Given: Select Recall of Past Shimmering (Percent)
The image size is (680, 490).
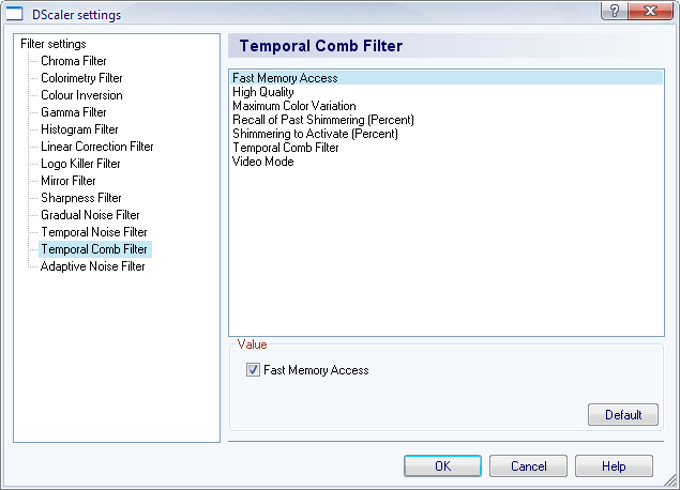Looking at the screenshot, I should 446,120.
